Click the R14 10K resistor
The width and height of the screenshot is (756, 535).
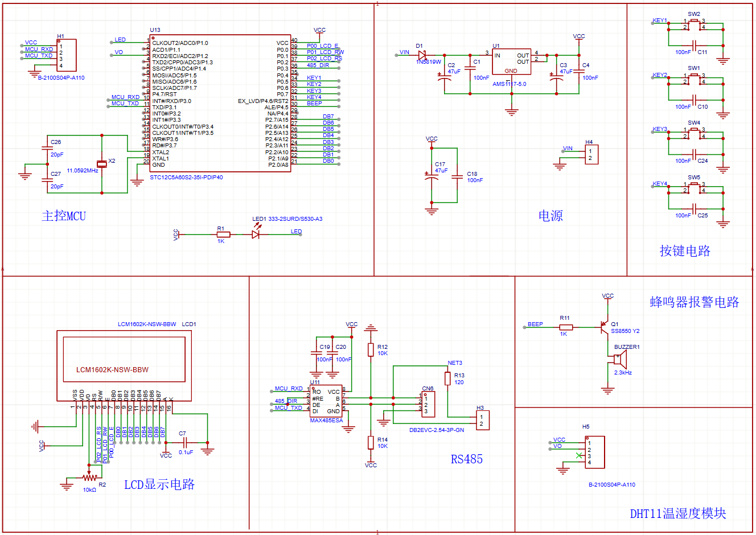coord(371,442)
